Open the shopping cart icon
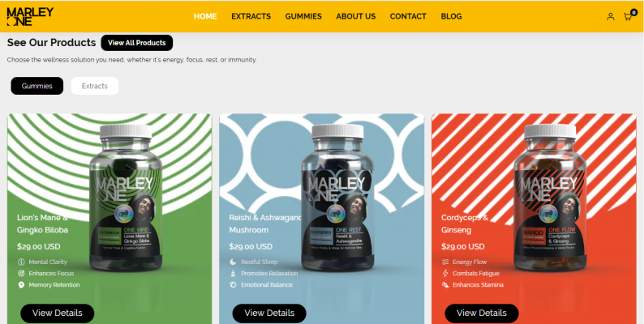This screenshot has height=324, width=644. (x=628, y=16)
